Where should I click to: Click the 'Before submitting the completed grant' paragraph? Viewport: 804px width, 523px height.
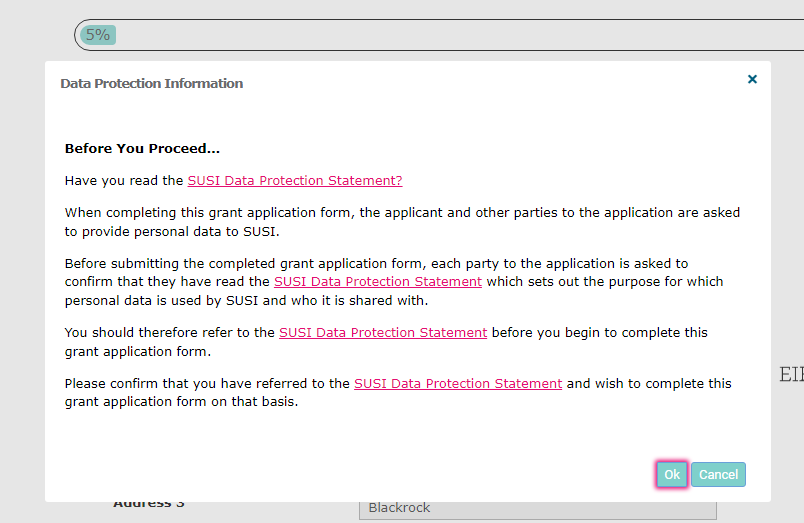tap(376, 264)
